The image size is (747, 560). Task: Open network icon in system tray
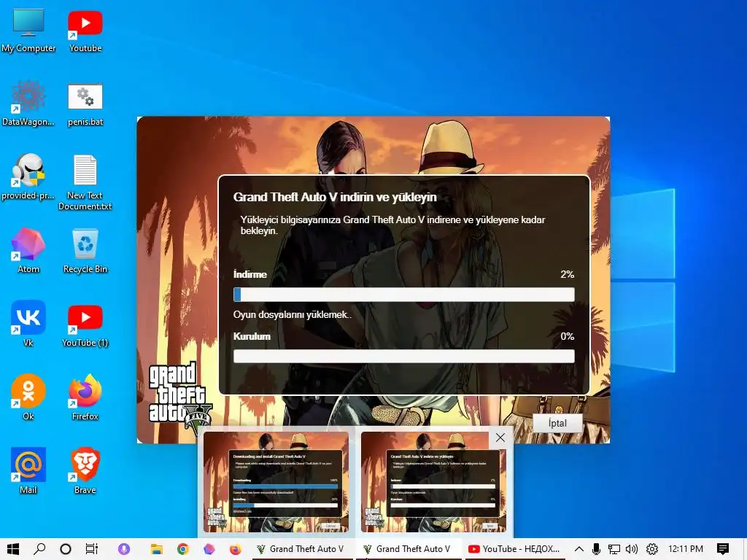[614, 549]
